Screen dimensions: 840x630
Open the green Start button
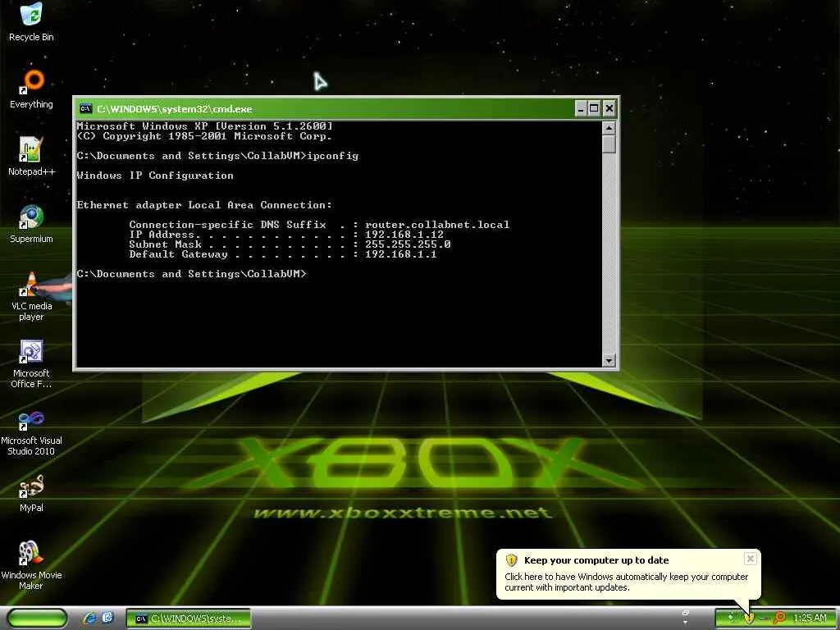38,619
